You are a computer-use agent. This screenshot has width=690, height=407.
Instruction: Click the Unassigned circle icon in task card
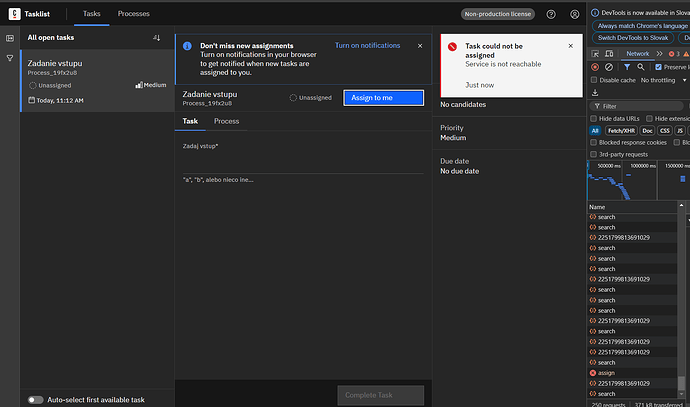pos(33,85)
